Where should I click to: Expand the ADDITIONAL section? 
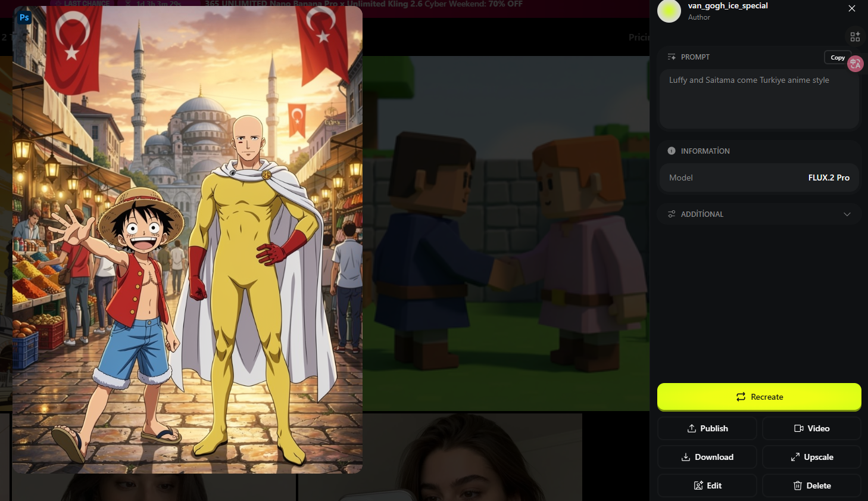[x=759, y=214]
